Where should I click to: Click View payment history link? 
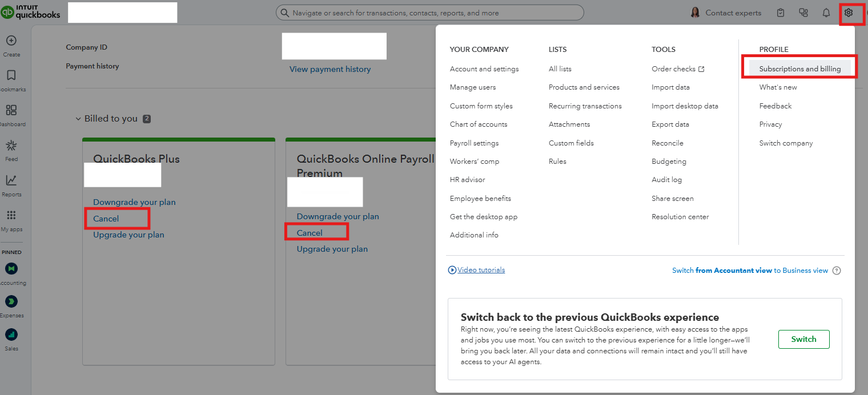330,69
